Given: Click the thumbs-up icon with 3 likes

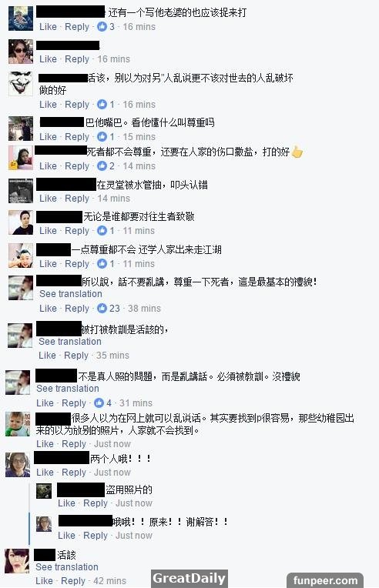Looking at the screenshot, I should [102, 27].
